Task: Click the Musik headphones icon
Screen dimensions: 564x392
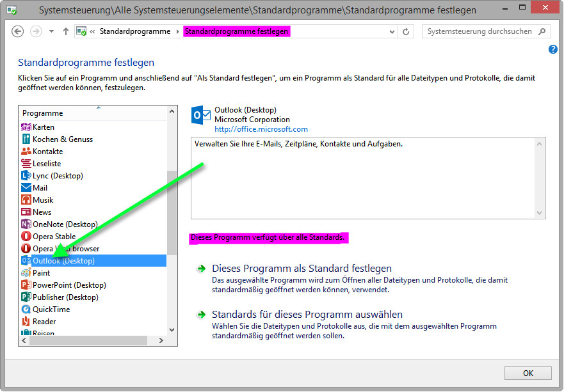Action: pos(26,200)
